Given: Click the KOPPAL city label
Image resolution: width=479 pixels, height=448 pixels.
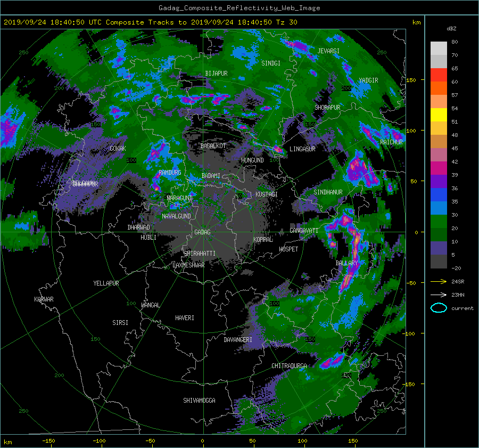Looking at the screenshot, I should point(263,239).
